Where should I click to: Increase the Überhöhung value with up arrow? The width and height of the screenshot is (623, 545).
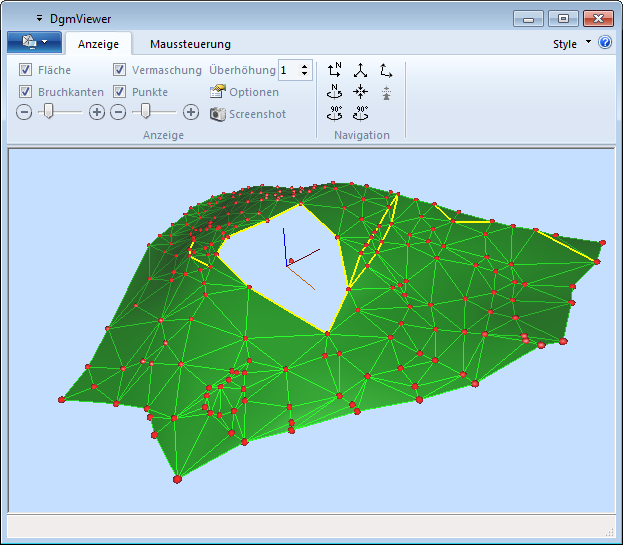pos(305,66)
